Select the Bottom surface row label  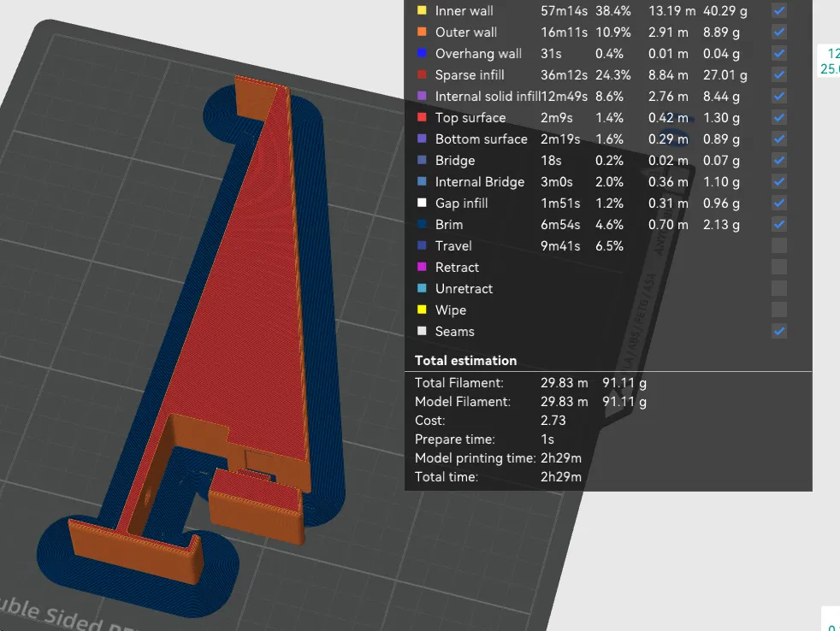[x=481, y=139]
